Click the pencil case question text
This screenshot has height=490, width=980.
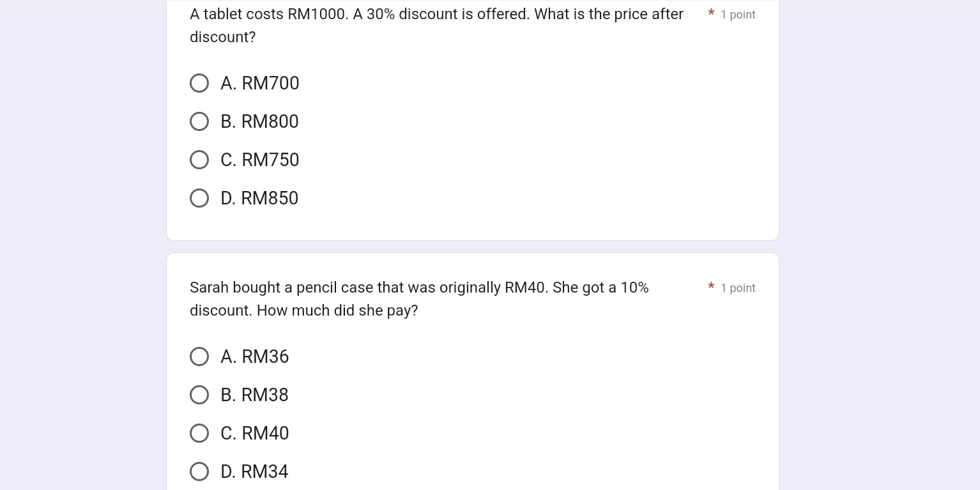click(x=419, y=298)
